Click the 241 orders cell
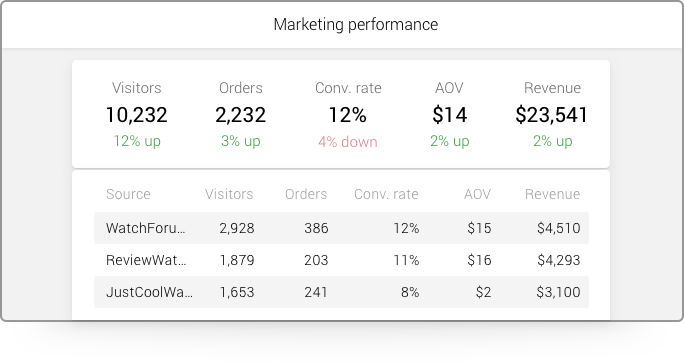Screen dimensions: 684x363 coord(316,292)
